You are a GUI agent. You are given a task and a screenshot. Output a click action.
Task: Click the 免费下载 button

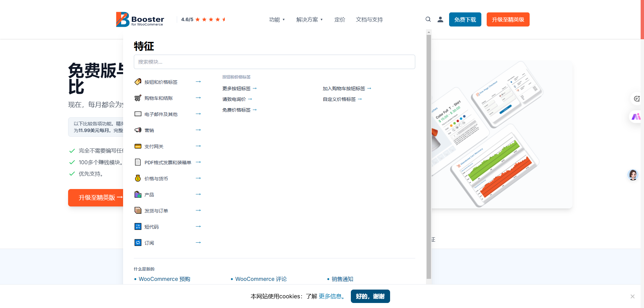[465, 19]
